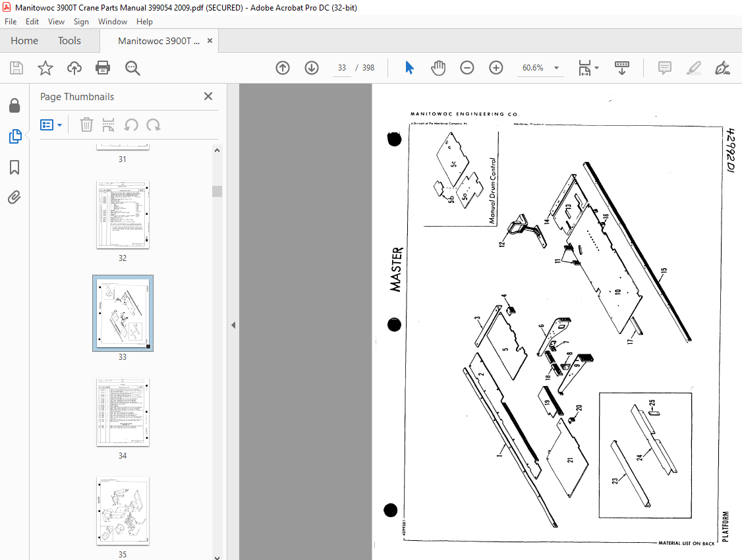
Task: Add a comment sticky note
Action: (x=665, y=68)
